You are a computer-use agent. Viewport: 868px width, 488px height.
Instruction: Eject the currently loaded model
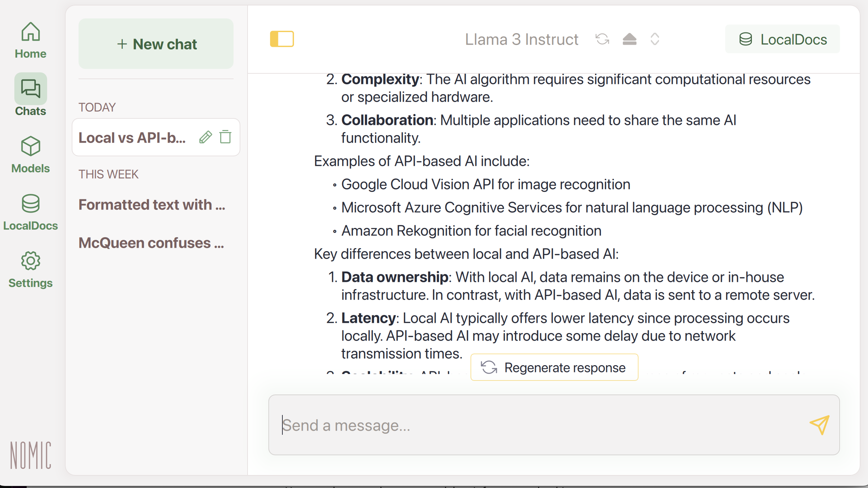[629, 39]
